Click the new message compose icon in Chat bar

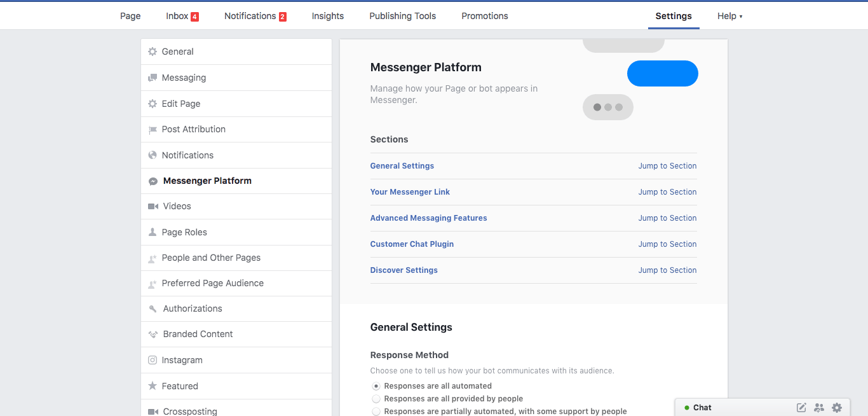801,408
